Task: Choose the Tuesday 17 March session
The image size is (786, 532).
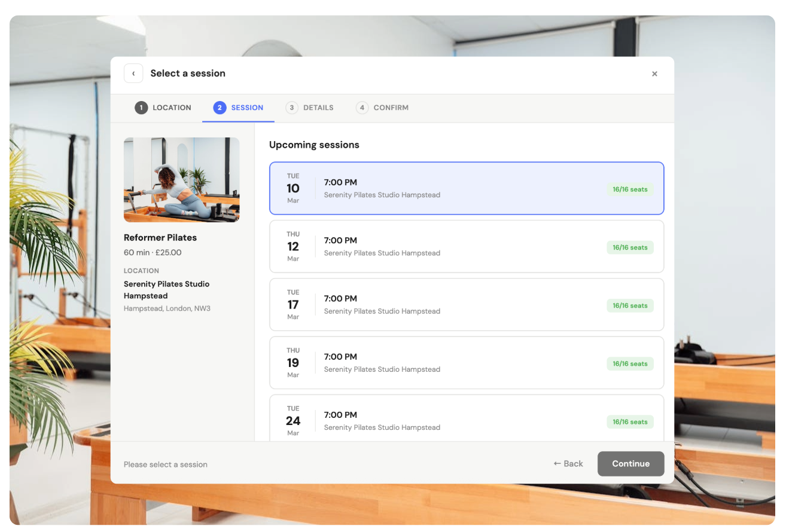Action: click(466, 304)
